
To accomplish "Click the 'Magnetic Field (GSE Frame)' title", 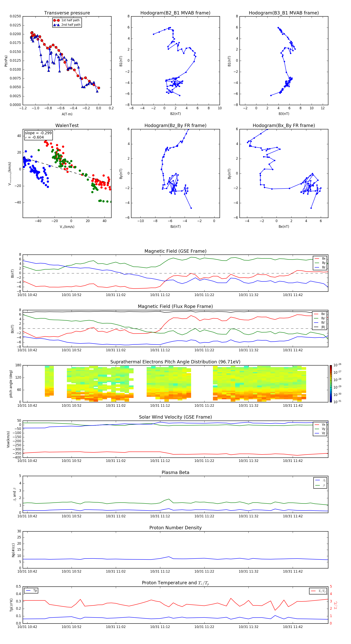I will click(175, 251).
